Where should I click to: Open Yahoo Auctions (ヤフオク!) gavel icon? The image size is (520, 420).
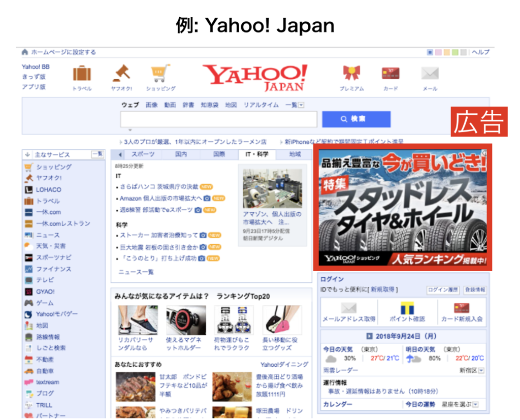pos(121,73)
